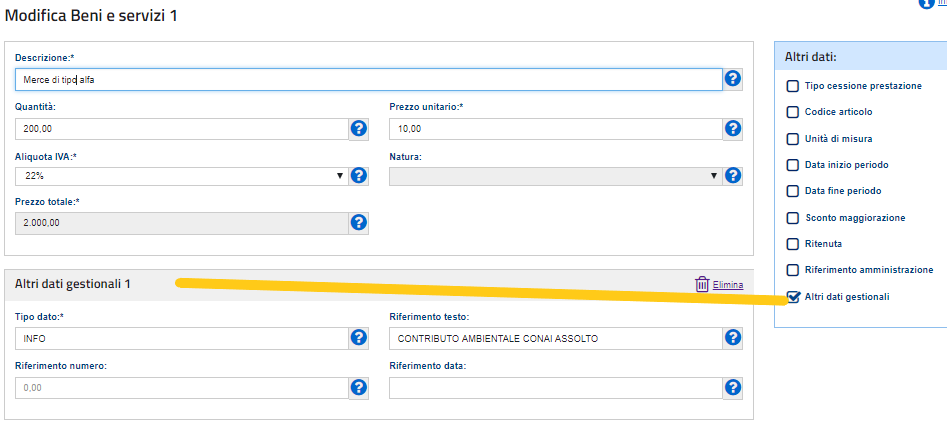Open help icon next to Aliquota IVA
The image size is (947, 425).
pyautogui.click(x=359, y=176)
